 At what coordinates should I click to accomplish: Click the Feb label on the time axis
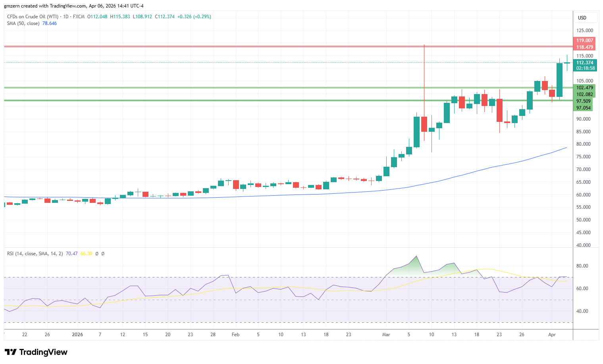click(235, 335)
